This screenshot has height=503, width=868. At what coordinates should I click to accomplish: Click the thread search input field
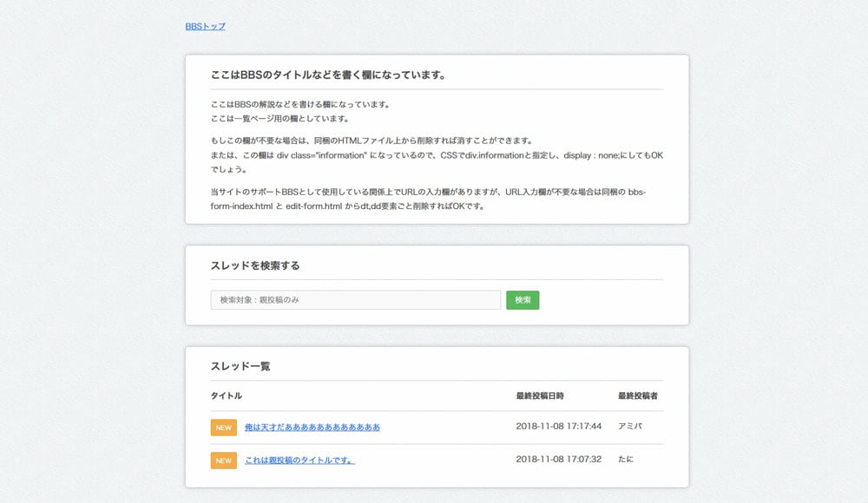click(355, 300)
